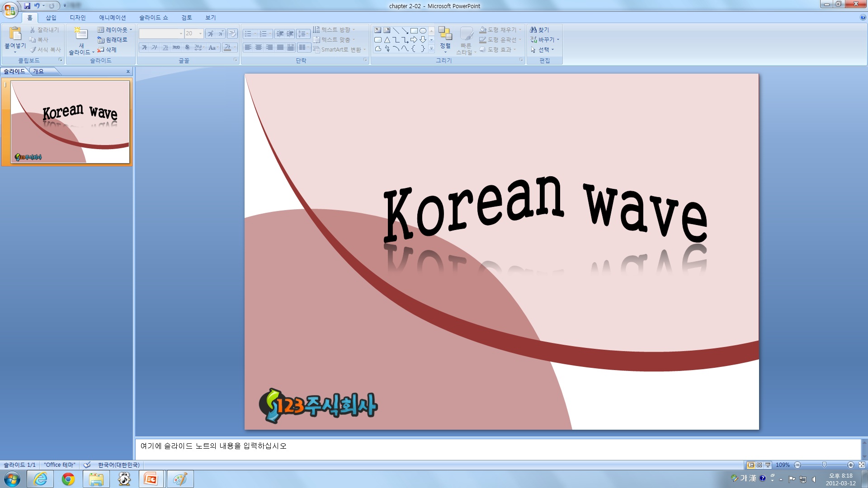The image size is (868, 488).
Task: Open the 홈 ribbon tab
Action: (x=30, y=18)
